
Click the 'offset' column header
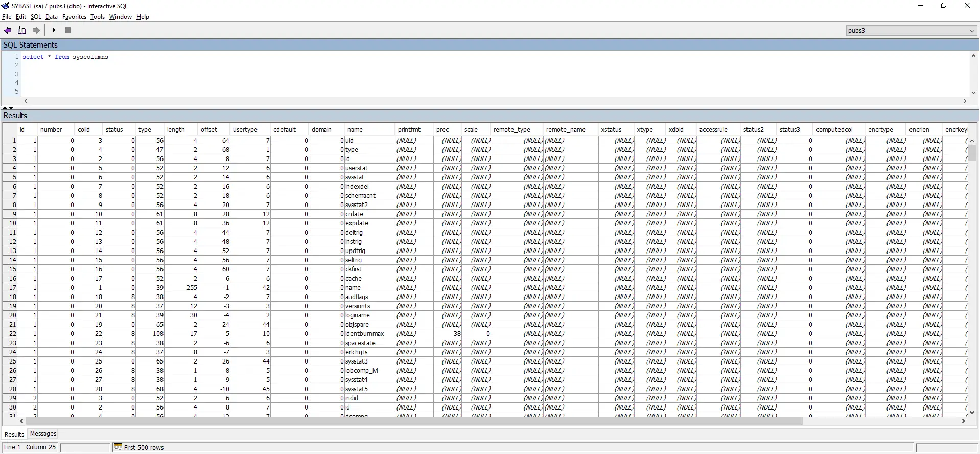pos(215,130)
